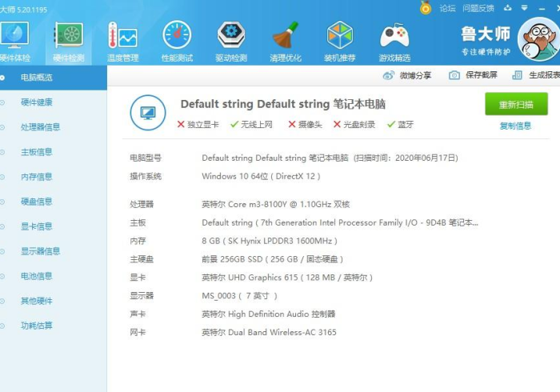560x392 pixels.
Task: Open the 硬件体检 hardware checkup icon
Action: [14, 41]
